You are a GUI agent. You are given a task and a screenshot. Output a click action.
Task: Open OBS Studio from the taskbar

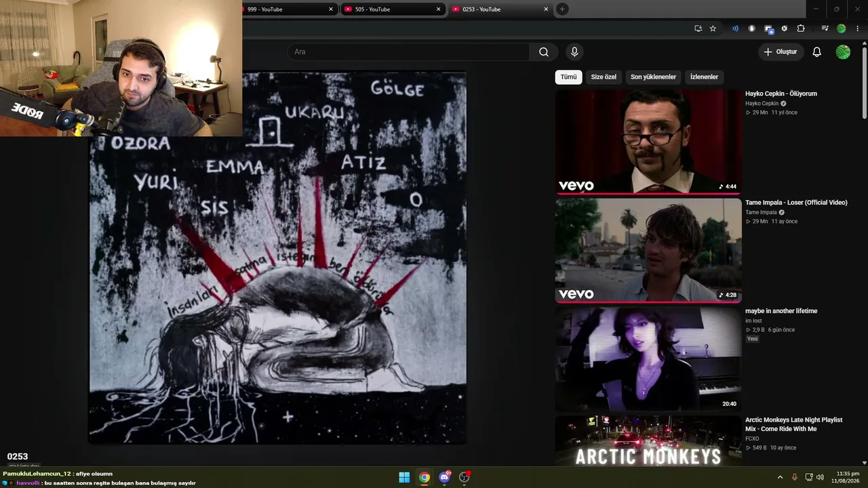(x=465, y=477)
